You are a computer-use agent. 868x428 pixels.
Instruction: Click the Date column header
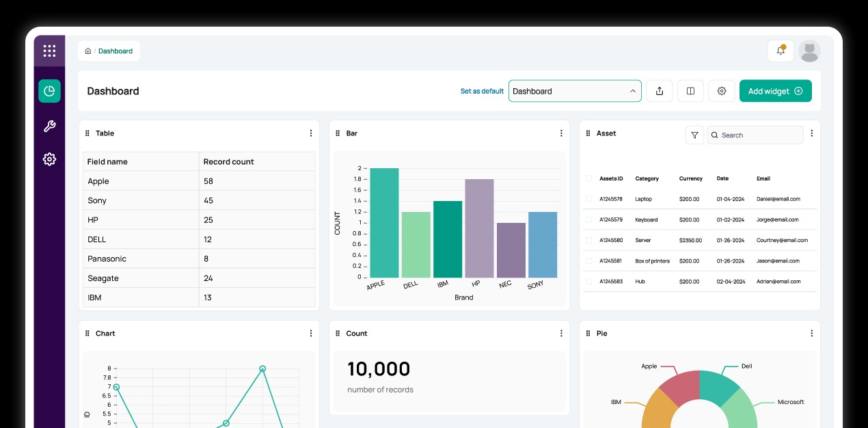722,178
